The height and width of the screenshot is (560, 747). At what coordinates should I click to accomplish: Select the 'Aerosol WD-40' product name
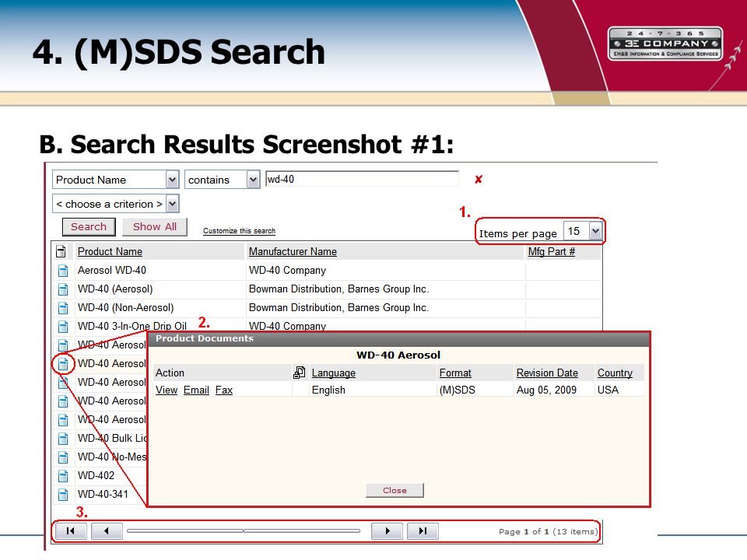coord(112,271)
